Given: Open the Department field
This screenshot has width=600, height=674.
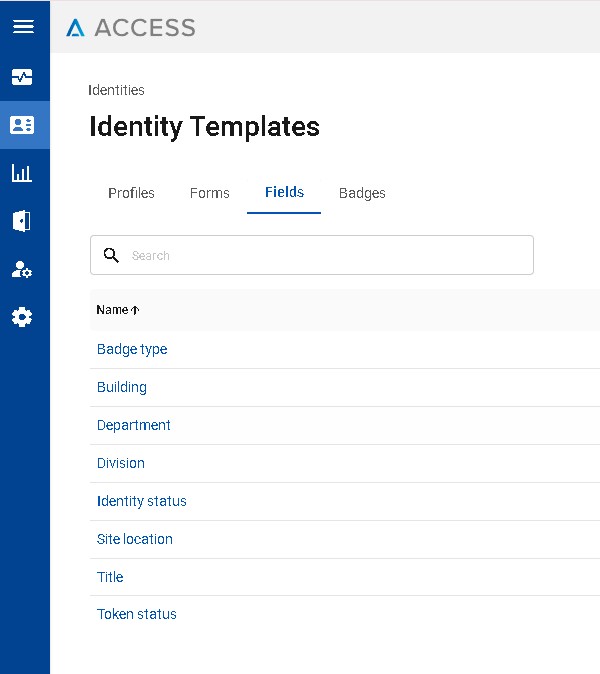Looking at the screenshot, I should (x=134, y=425).
